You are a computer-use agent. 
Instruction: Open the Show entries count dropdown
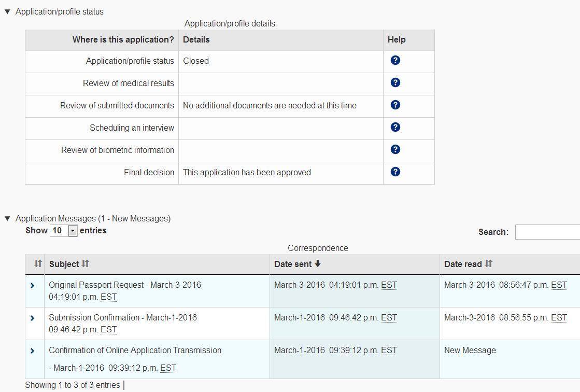point(64,231)
